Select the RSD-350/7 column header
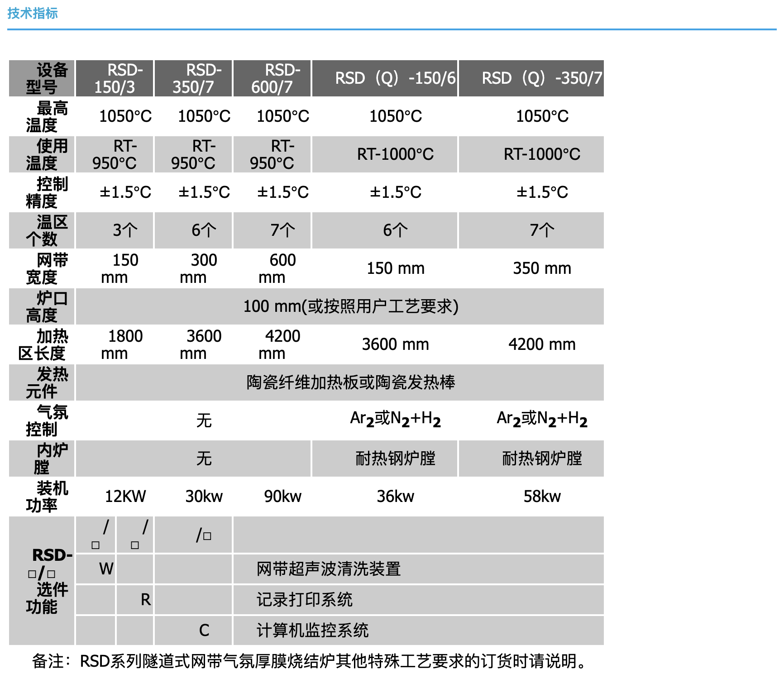The height and width of the screenshot is (688, 784). (x=193, y=78)
